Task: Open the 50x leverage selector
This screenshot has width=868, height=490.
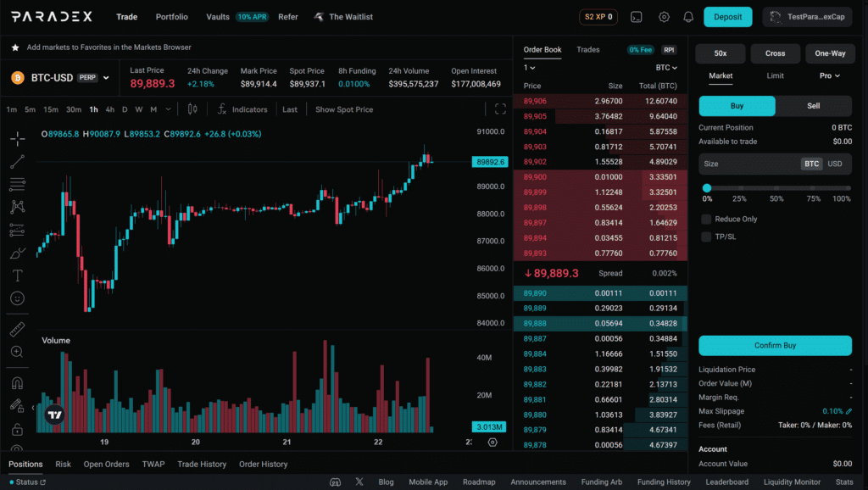Action: pyautogui.click(x=721, y=53)
